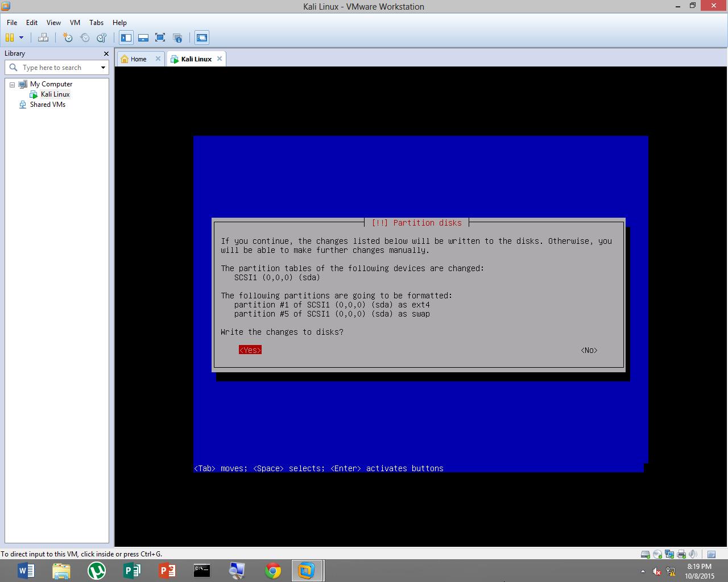Click the 'SCSI1 (0,0,0) (sda)' device line
Image resolution: width=728 pixels, height=582 pixels.
pyautogui.click(x=277, y=277)
